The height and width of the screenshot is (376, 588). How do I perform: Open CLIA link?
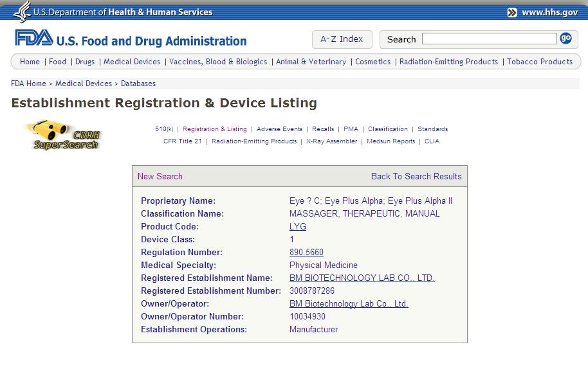[x=432, y=141]
